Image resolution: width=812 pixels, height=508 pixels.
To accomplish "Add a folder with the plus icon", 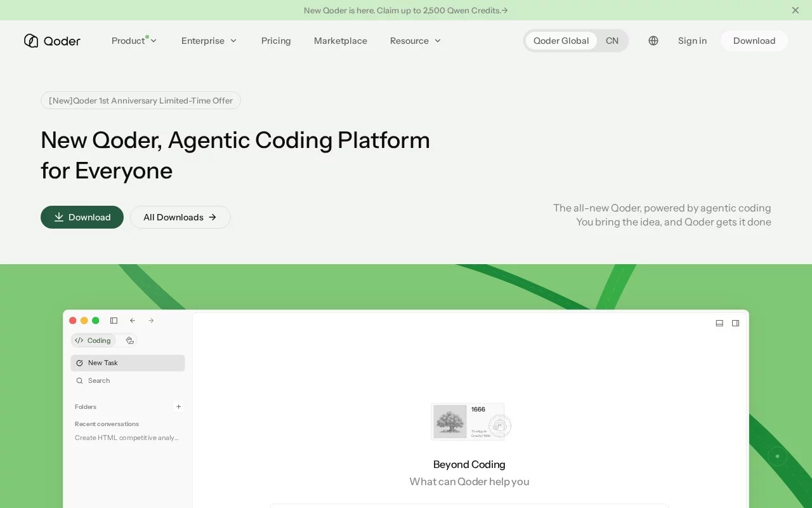I will point(178,406).
